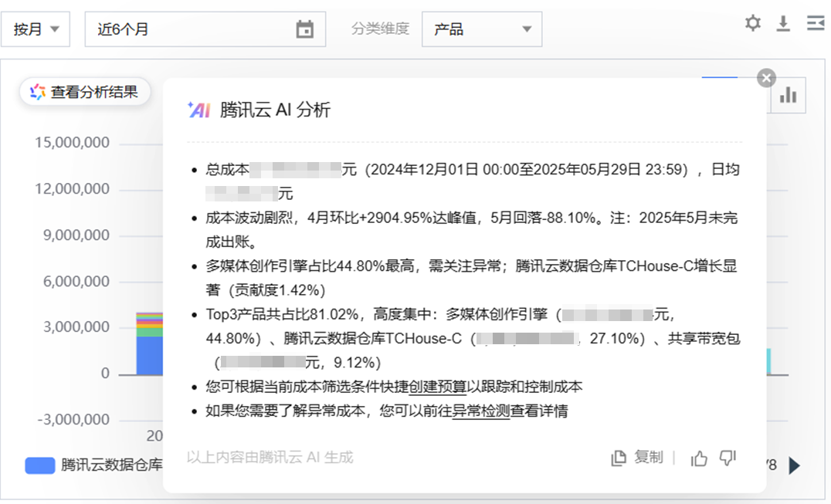Close the 腾讯云 AI 分析 popup
The height and width of the screenshot is (504, 831).
point(766,79)
